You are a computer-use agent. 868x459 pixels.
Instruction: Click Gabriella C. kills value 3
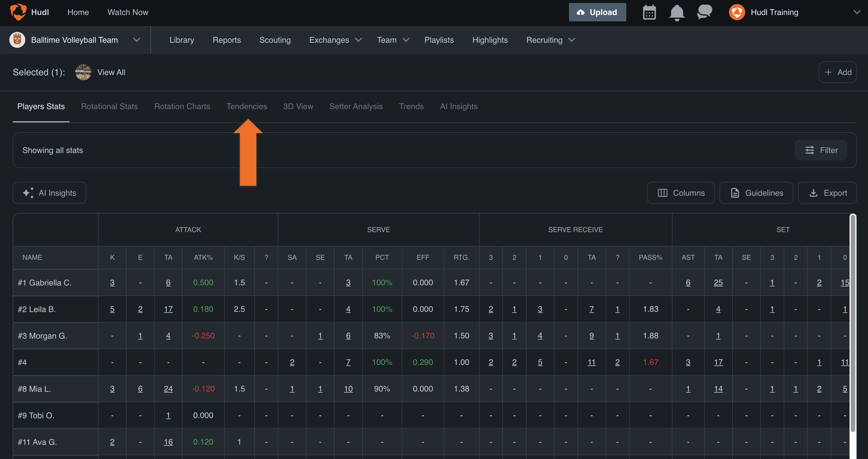coord(112,283)
